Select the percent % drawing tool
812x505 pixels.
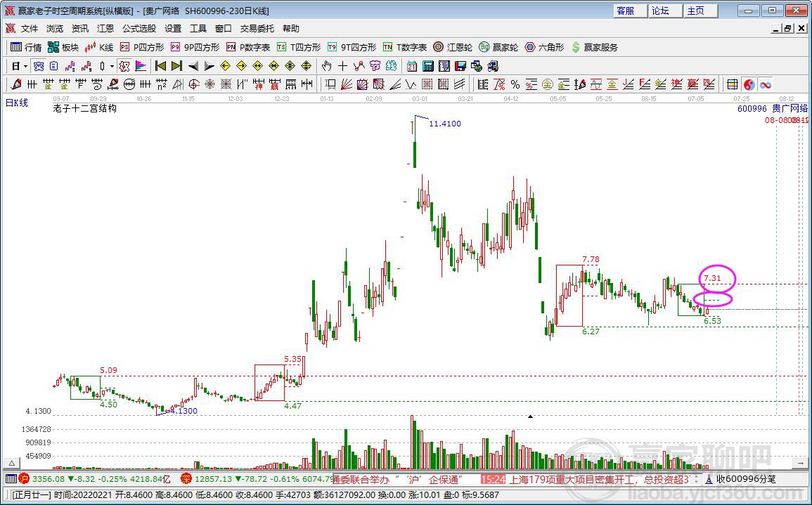pyautogui.click(x=515, y=84)
